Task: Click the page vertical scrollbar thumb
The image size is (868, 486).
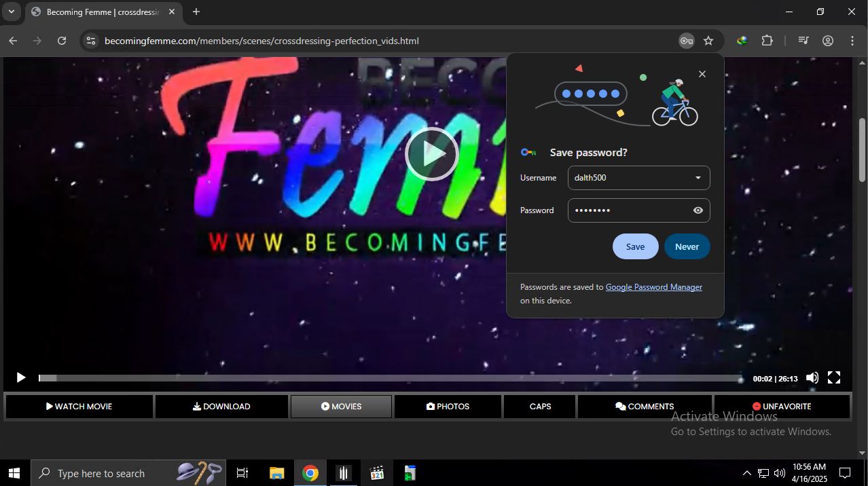Action: click(x=863, y=149)
